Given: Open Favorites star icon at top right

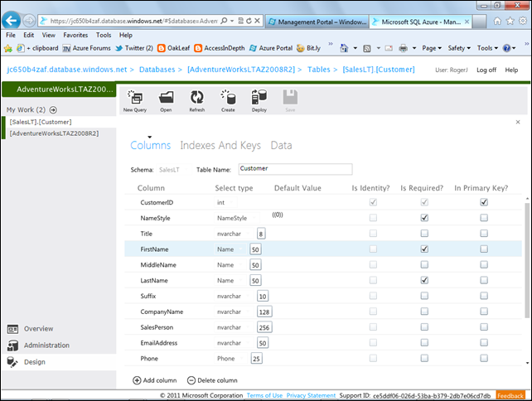Looking at the screenshot, I should pos(510,21).
